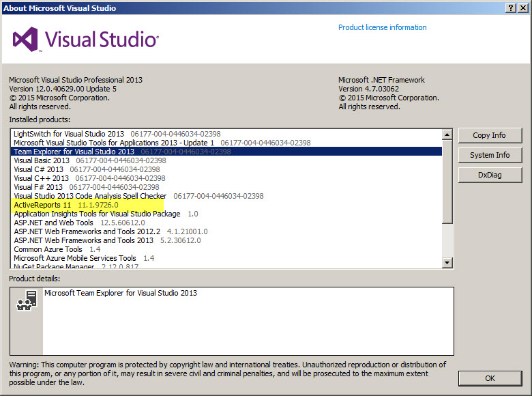
Task: Confirm the dialog with OK
Action: click(x=490, y=378)
